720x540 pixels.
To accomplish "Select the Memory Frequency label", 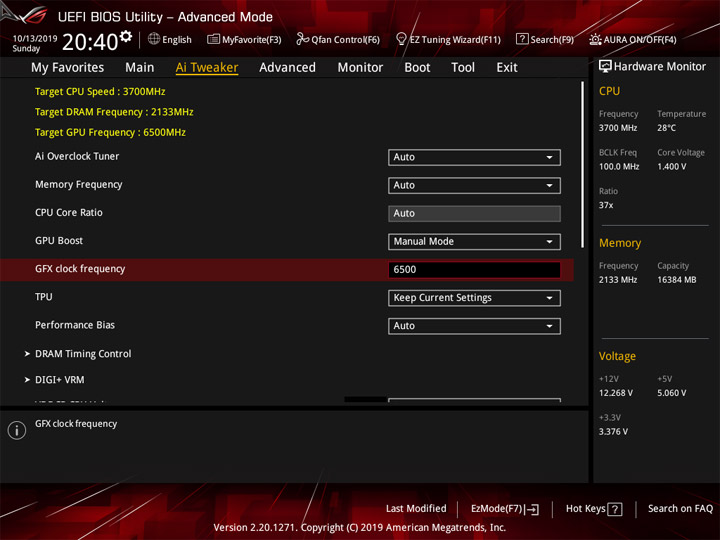I will coord(79,185).
